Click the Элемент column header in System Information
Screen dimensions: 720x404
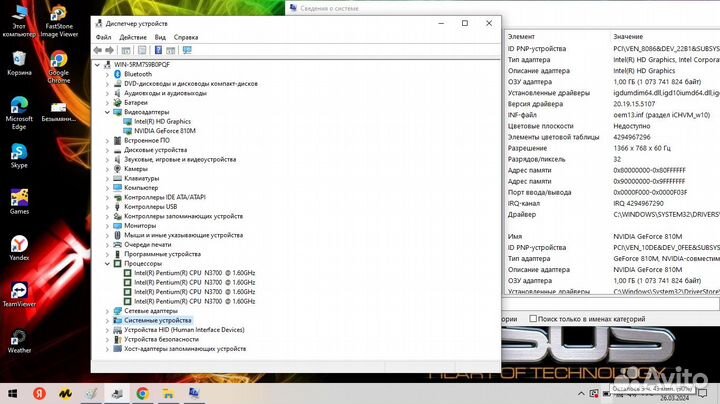pyautogui.click(x=521, y=36)
